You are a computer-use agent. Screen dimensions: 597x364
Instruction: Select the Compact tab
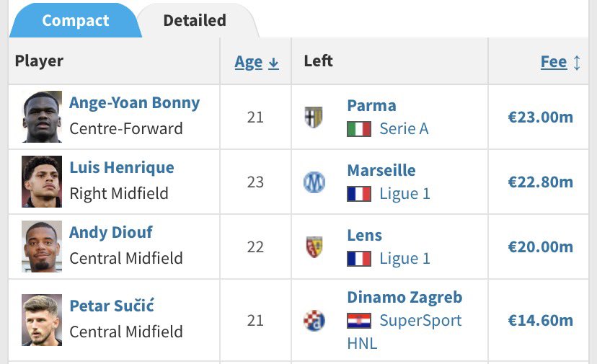click(x=75, y=20)
